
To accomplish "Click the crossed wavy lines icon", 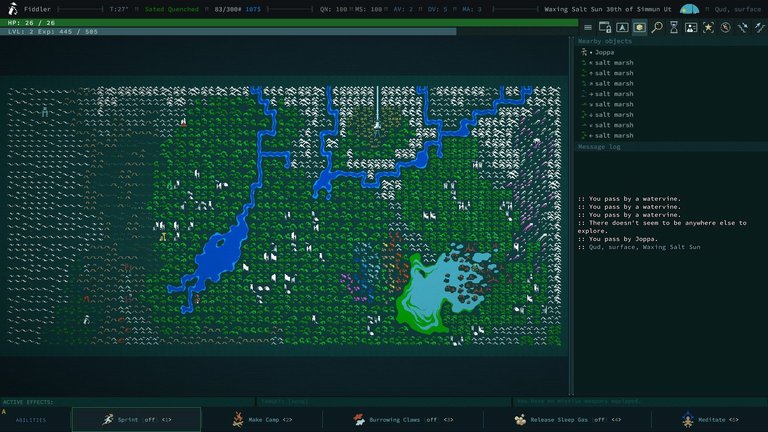I will click(743, 27).
